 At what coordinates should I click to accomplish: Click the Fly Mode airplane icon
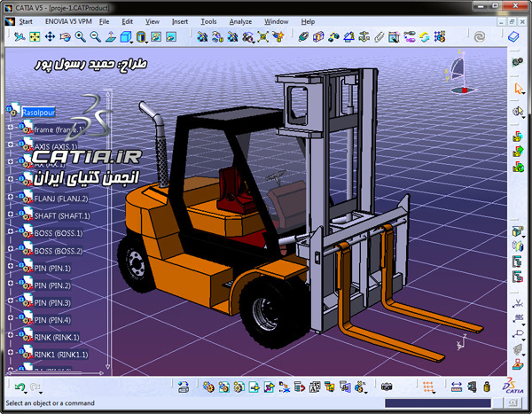click(x=20, y=36)
